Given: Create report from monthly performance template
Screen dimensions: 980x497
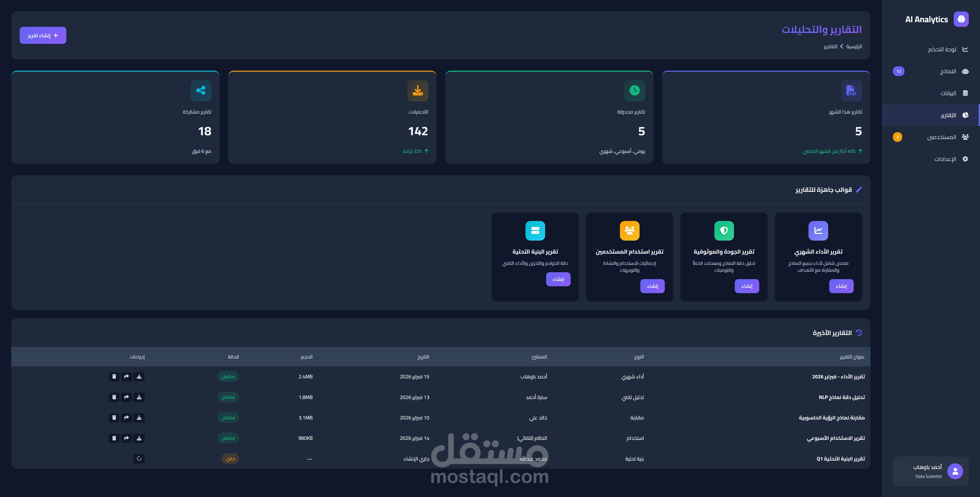Looking at the screenshot, I should click(x=841, y=286).
